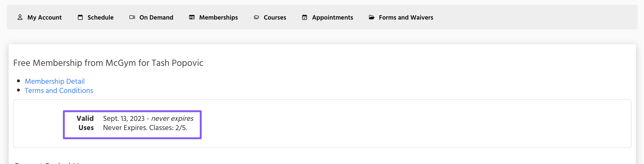Go to the Schedule page
The height and width of the screenshot is (164, 644).
[x=100, y=18]
